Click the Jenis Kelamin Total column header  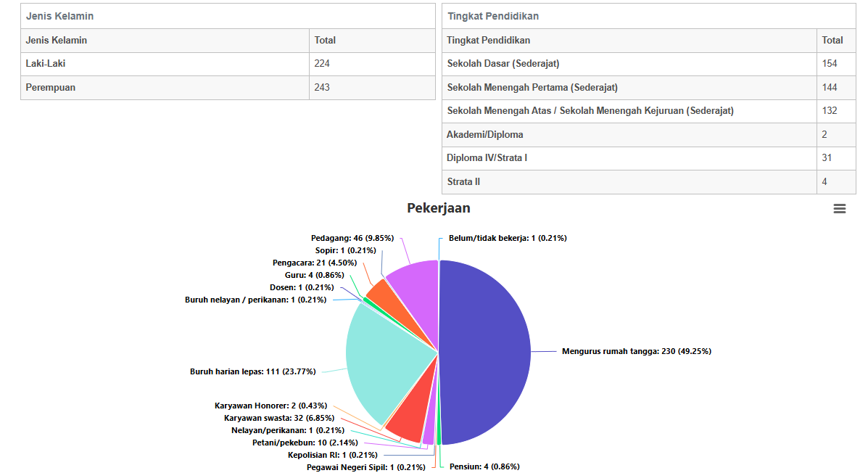pos(372,41)
